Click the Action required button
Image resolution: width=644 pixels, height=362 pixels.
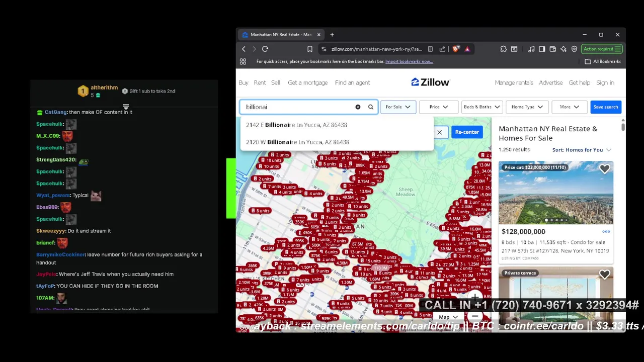pos(602,49)
